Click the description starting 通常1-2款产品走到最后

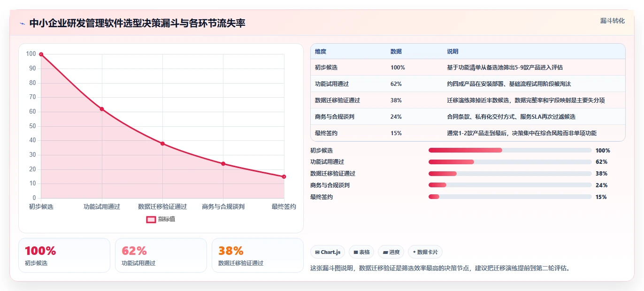pos(522,133)
